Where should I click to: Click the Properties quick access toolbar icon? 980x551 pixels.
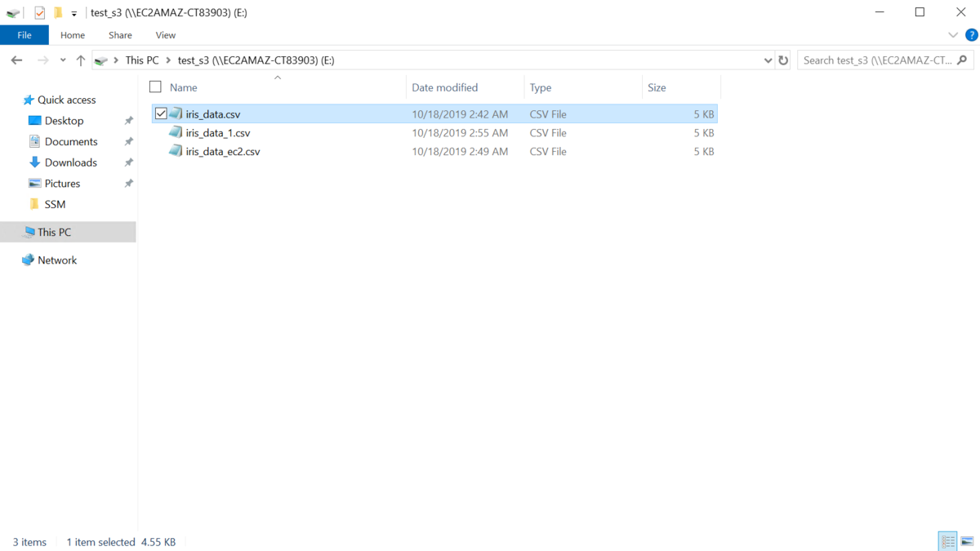[39, 12]
